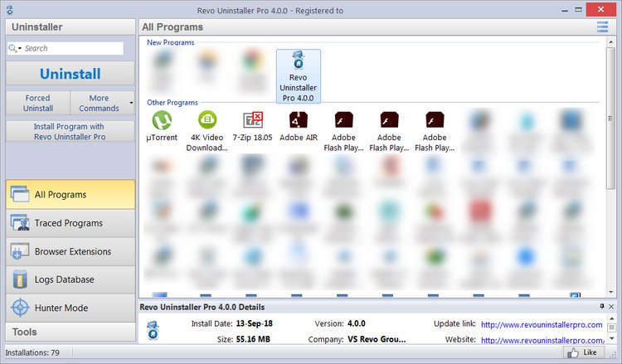Click the Uninstaller panel header

click(70, 27)
